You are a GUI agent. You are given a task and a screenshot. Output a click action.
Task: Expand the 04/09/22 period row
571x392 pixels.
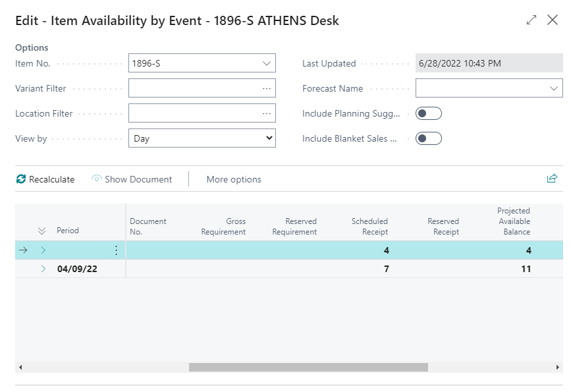point(43,269)
